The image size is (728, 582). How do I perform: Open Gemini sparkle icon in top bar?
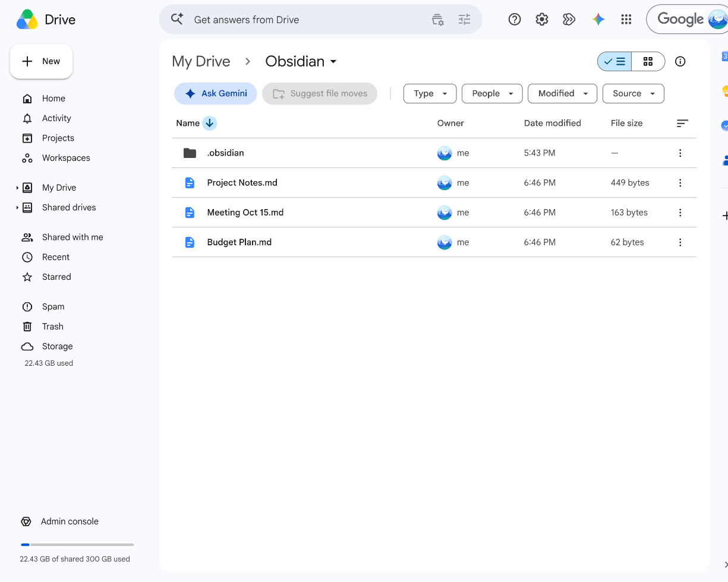coord(598,20)
